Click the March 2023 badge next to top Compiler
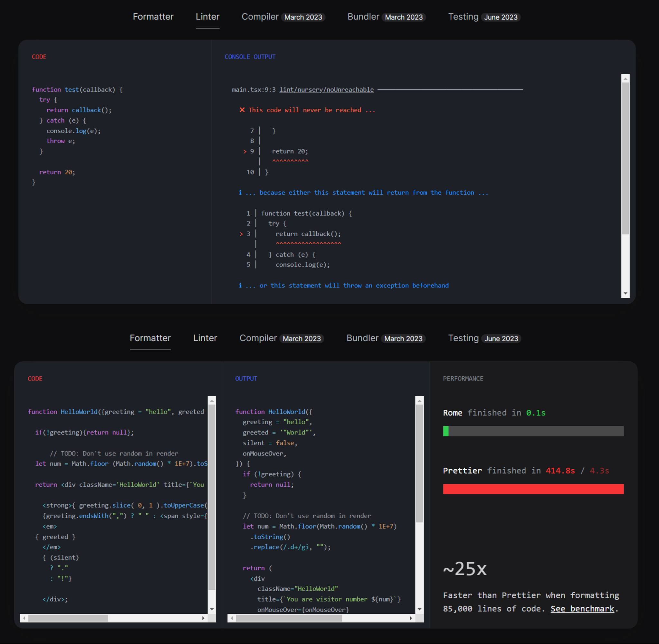 [x=303, y=17]
